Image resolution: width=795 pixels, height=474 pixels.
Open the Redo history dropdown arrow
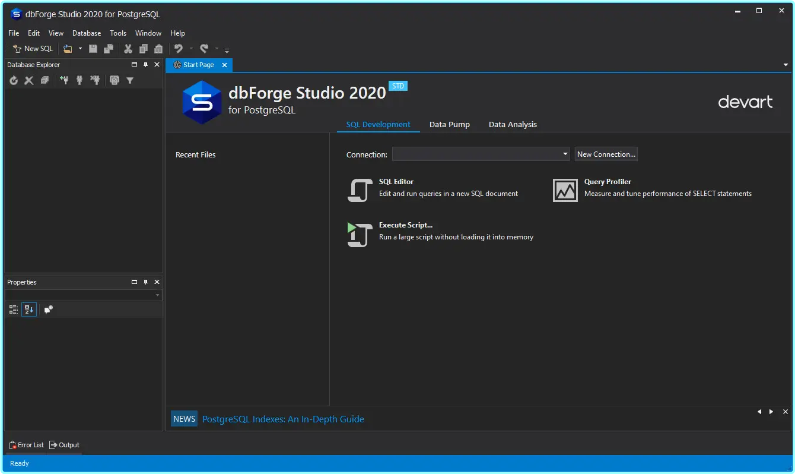click(x=216, y=49)
